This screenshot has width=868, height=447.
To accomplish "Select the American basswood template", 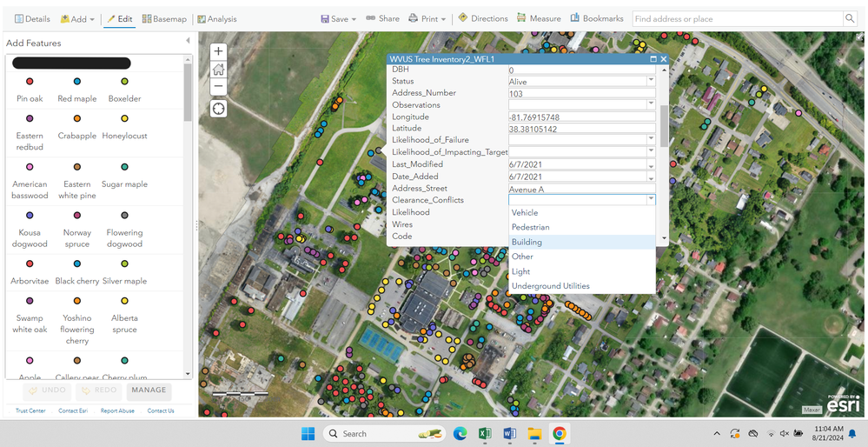I will pos(30,181).
